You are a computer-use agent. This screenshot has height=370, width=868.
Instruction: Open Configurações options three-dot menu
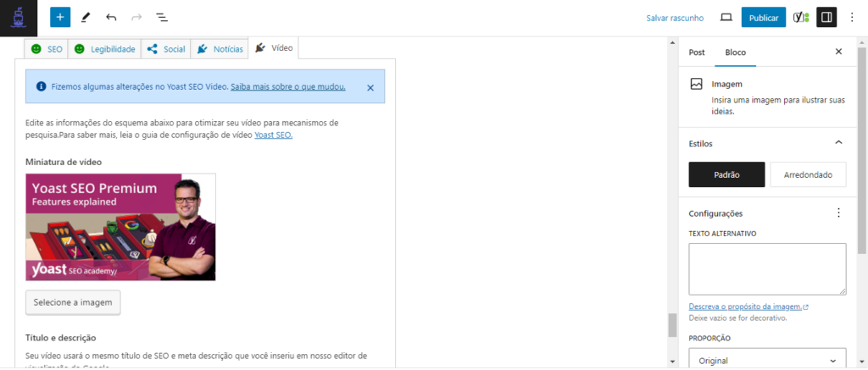click(x=838, y=213)
